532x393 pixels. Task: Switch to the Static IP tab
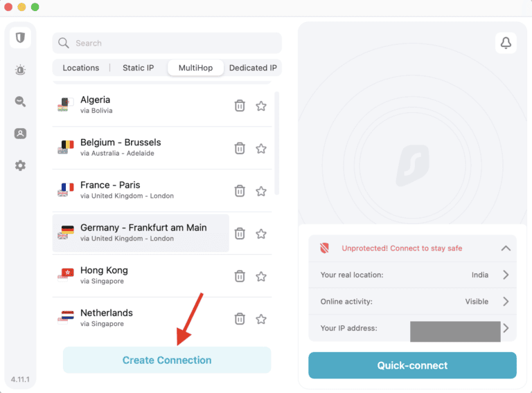point(139,68)
